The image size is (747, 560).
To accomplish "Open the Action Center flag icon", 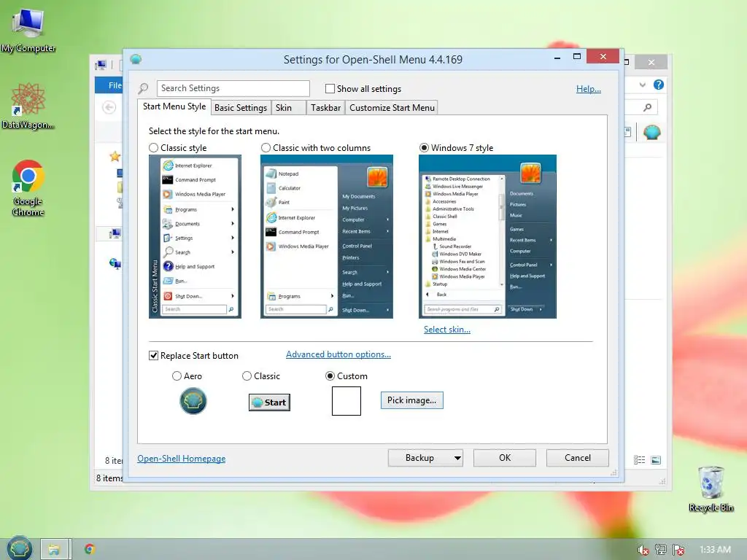I will click(x=678, y=550).
